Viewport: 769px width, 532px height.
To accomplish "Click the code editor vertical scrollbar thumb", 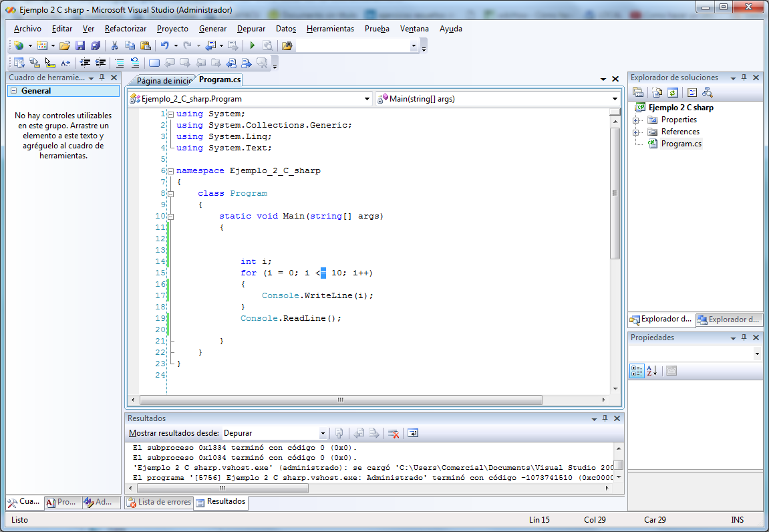I will click(x=615, y=193).
